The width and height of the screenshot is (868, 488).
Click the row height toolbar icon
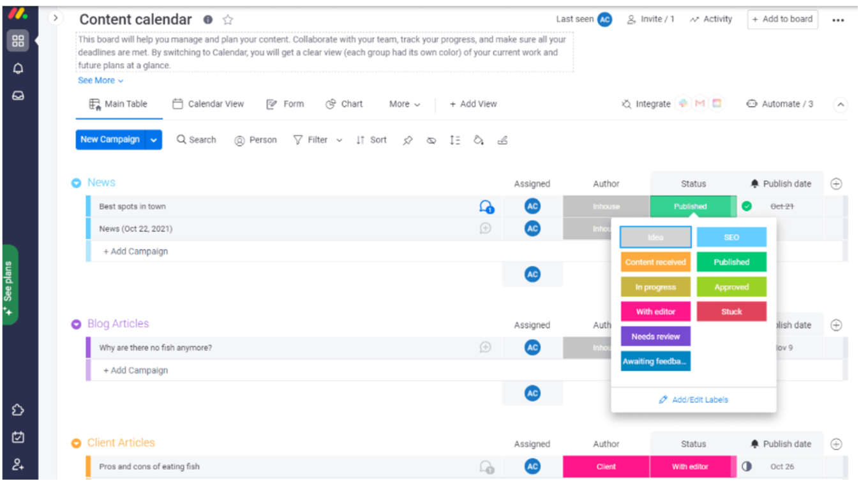tap(454, 140)
